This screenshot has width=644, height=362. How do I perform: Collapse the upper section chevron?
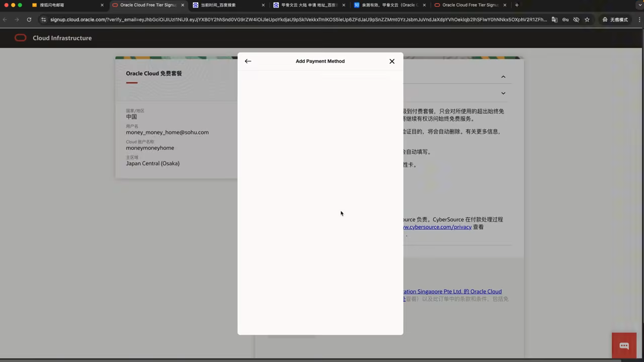[x=503, y=77]
